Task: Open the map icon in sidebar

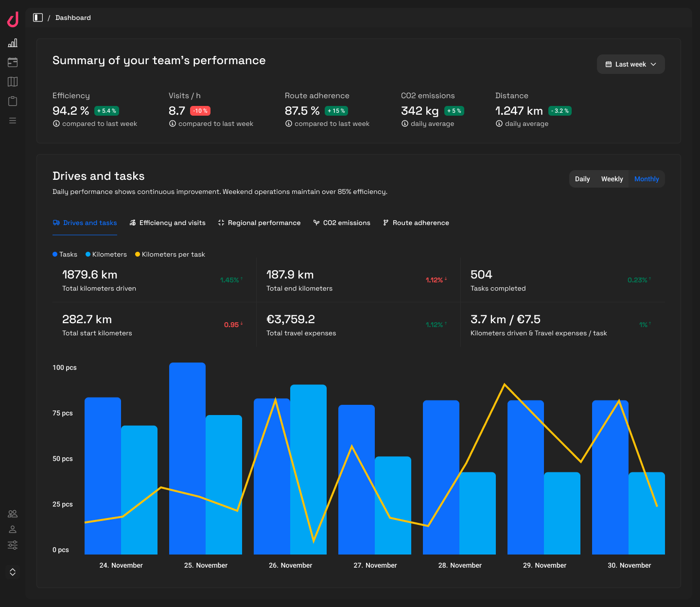Action: click(x=13, y=82)
